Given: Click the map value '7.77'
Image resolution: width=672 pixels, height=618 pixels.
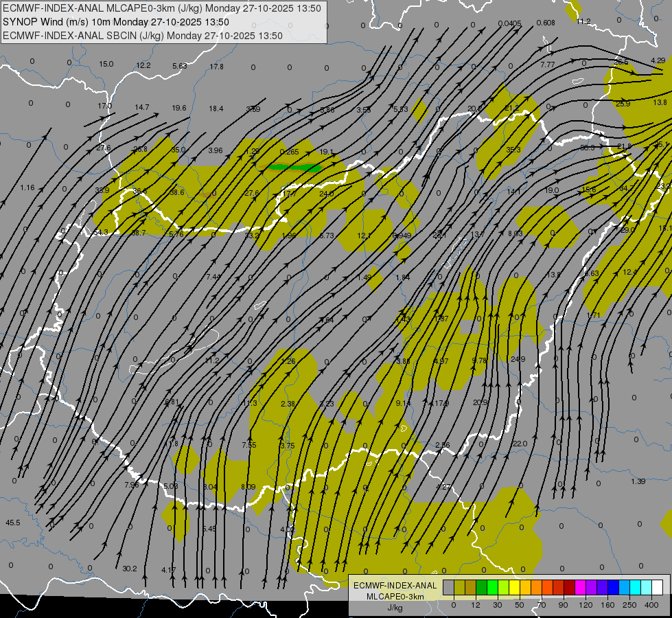Looking at the screenshot, I should pyautogui.click(x=548, y=65).
